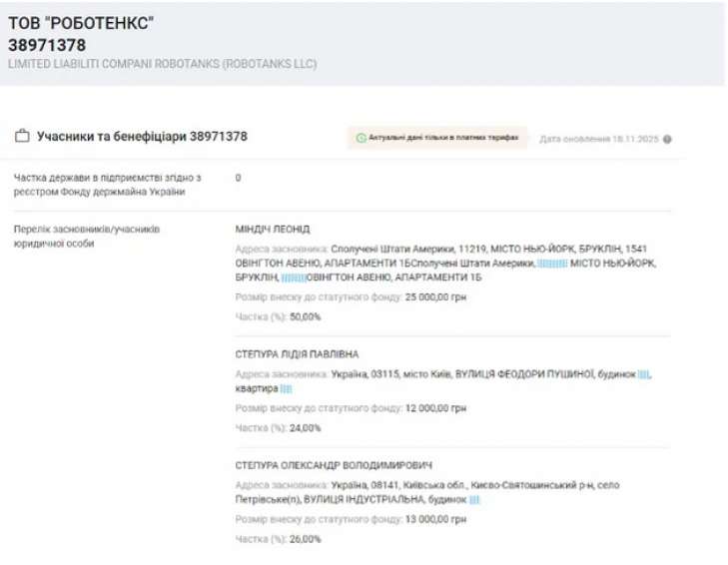The image size is (728, 565).
Task: Click the Актуальні дані тільки в платних тарифах badge
Action: coord(437,138)
